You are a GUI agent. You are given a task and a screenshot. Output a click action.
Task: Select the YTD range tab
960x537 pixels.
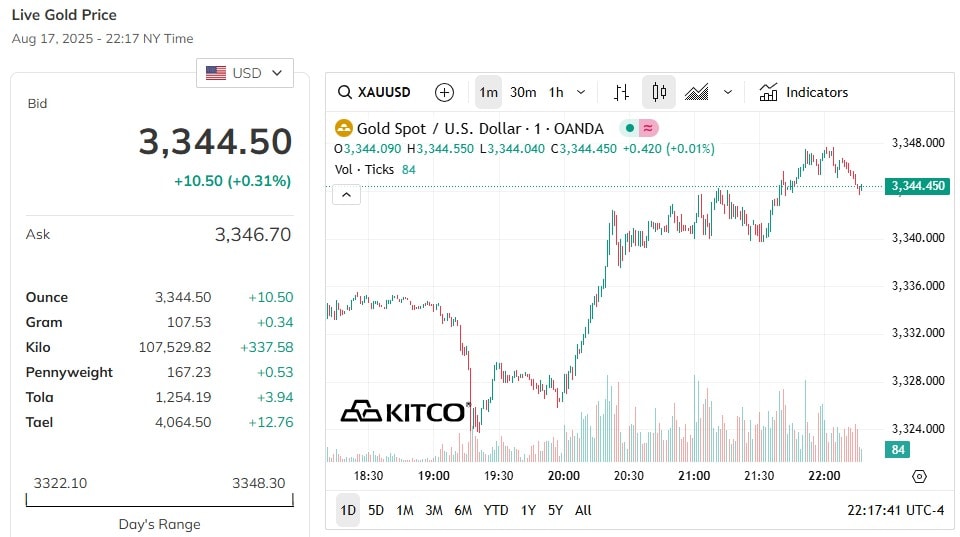(495, 510)
